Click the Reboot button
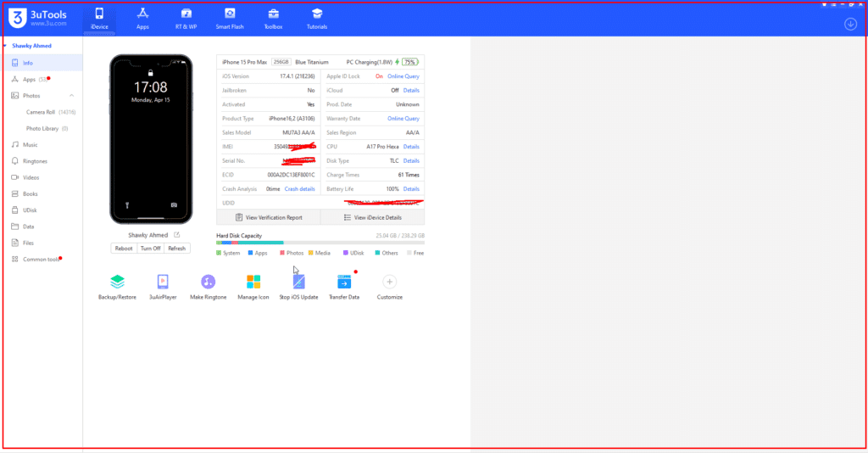This screenshot has width=868, height=453. (124, 249)
